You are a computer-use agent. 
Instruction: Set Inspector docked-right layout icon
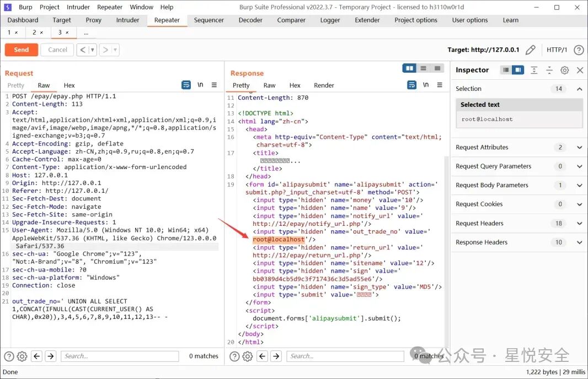tap(518, 70)
